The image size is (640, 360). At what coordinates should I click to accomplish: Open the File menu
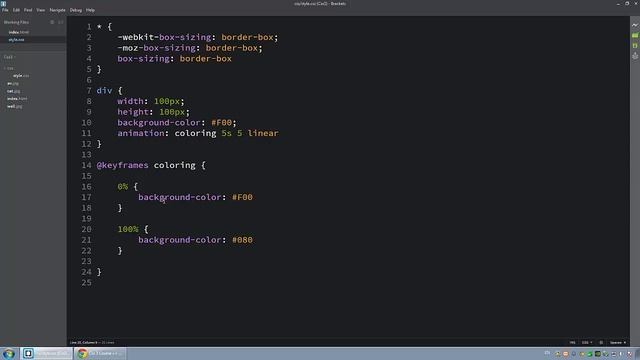5,10
